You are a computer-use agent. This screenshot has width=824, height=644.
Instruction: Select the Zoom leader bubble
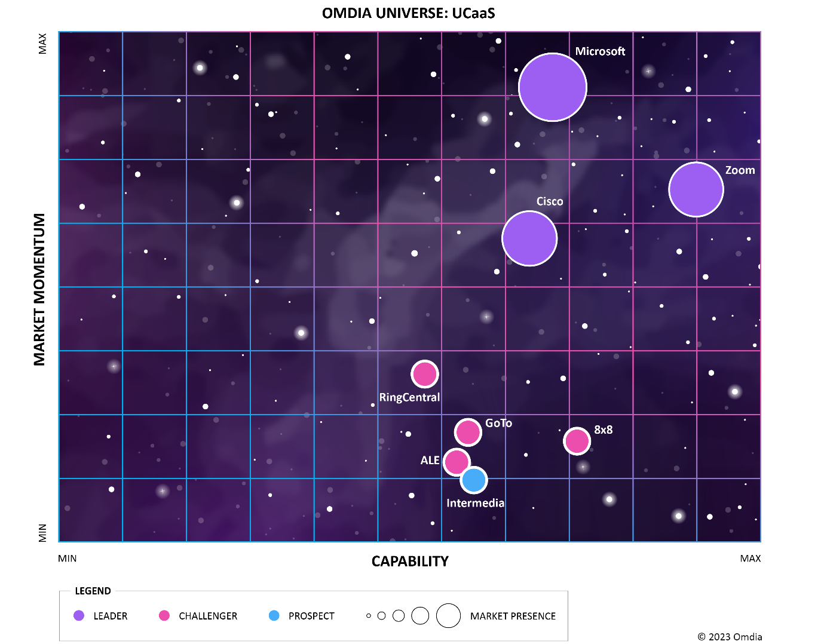coord(696,189)
